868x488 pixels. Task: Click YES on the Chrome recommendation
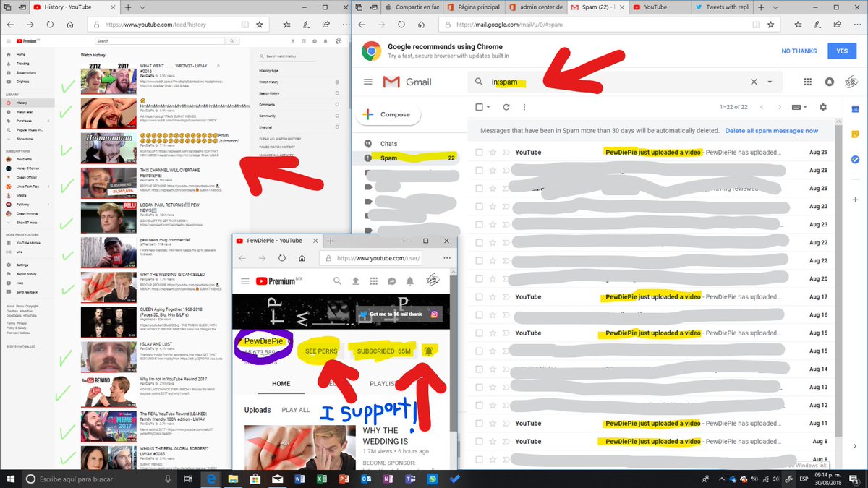coord(842,51)
